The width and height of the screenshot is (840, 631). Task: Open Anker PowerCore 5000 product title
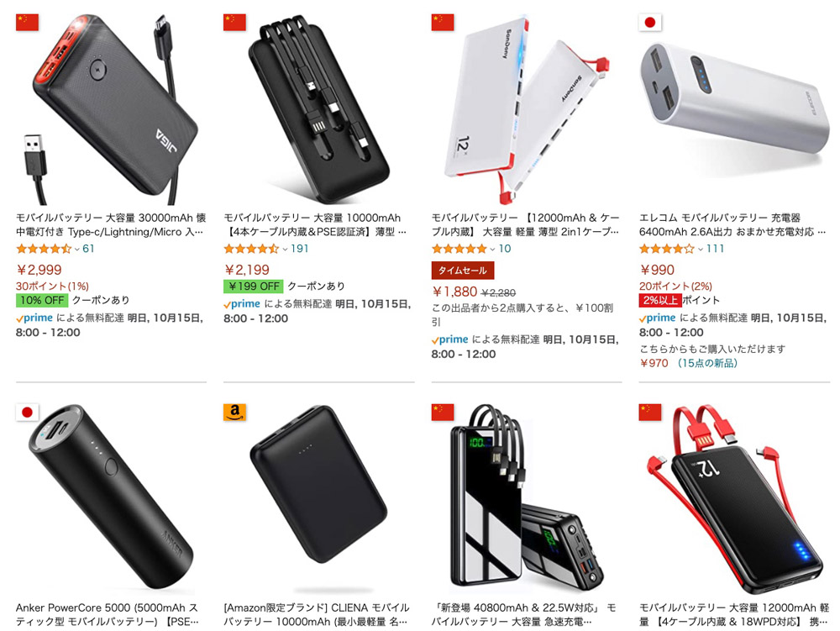click(x=108, y=614)
